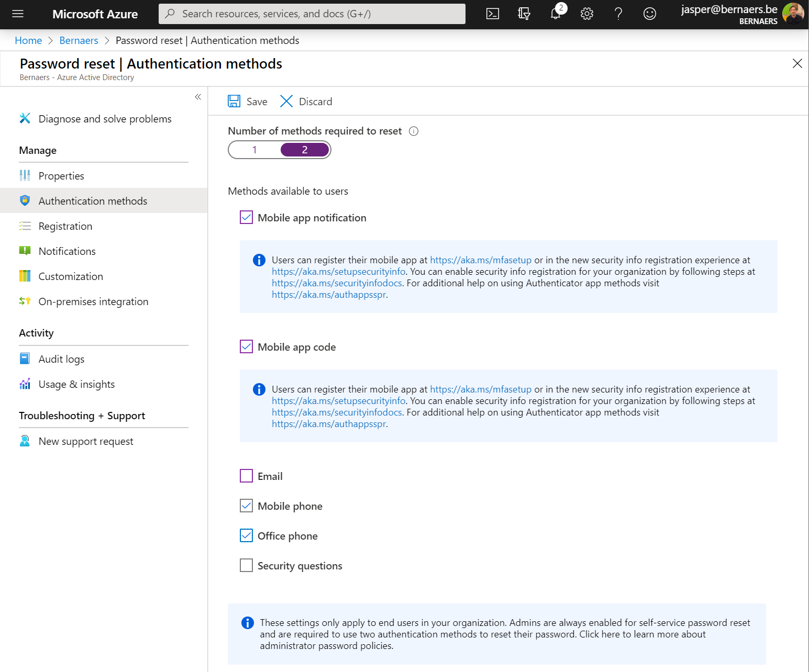Image resolution: width=809 pixels, height=672 pixels.
Task: Click the New support request person icon
Action: [x=25, y=441]
